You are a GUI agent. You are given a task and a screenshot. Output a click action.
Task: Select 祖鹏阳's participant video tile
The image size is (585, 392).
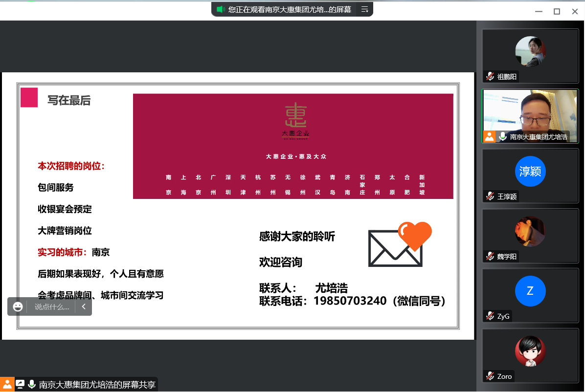(530, 55)
